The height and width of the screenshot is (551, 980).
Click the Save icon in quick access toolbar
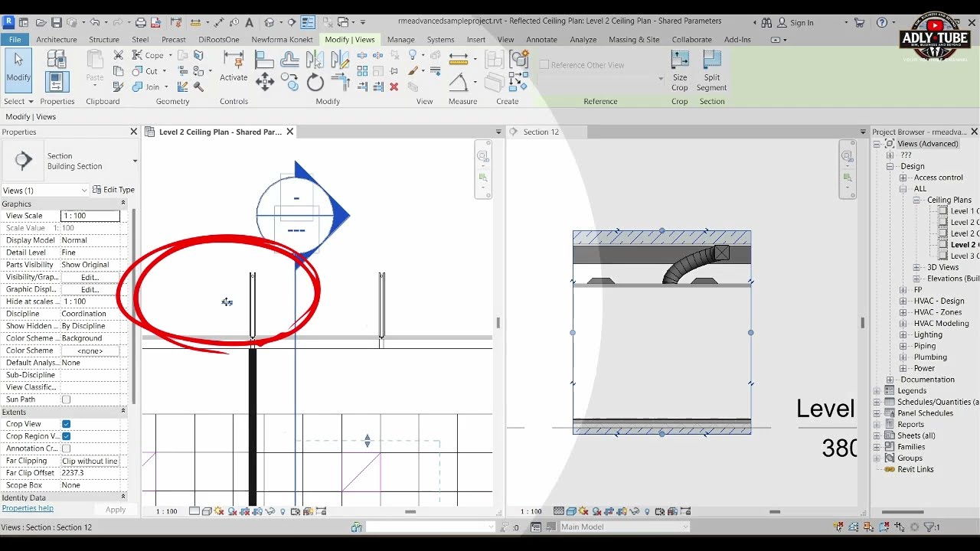click(x=56, y=22)
